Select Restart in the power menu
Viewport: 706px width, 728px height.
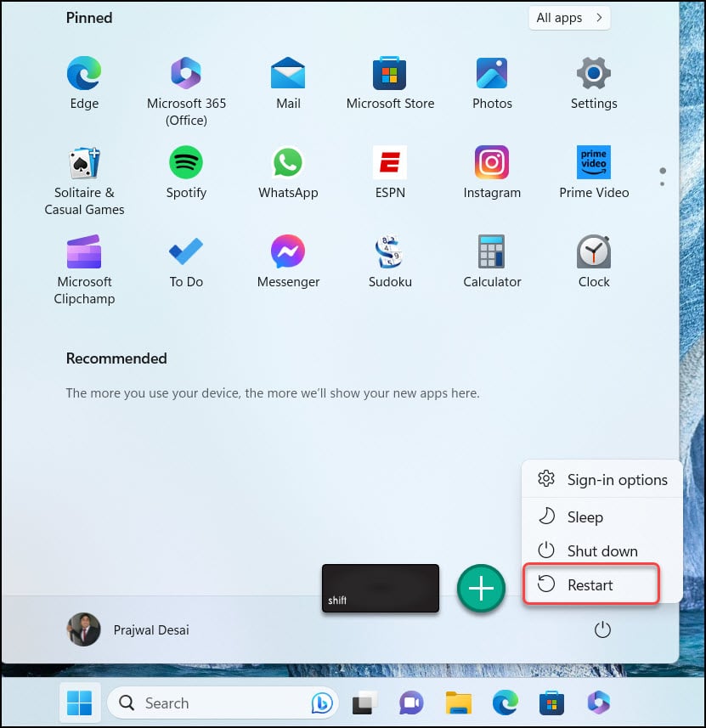[x=590, y=584]
